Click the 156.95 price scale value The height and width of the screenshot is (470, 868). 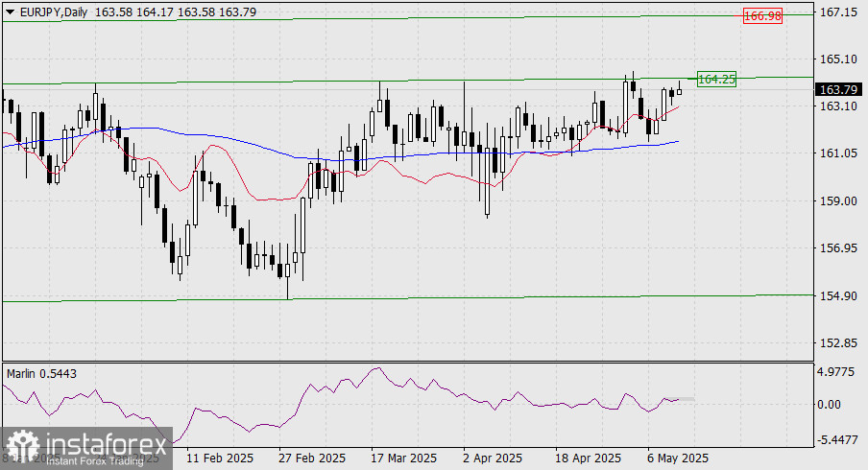click(x=838, y=247)
